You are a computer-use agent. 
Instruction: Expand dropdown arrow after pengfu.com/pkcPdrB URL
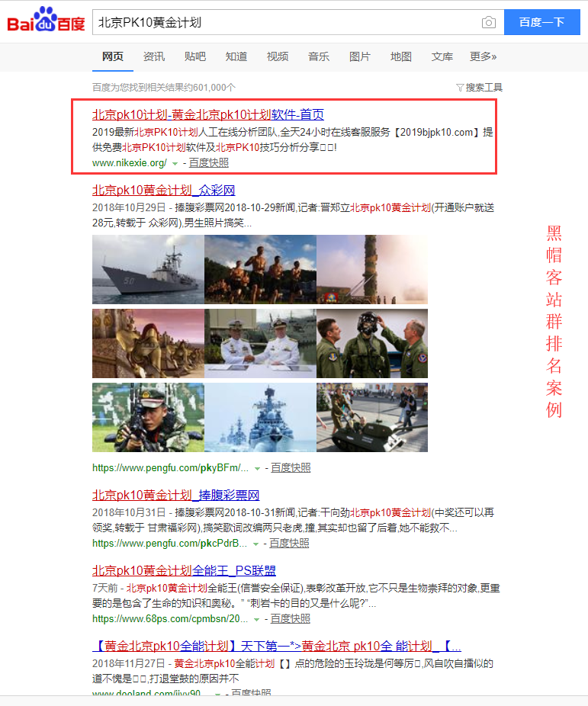click(x=255, y=544)
